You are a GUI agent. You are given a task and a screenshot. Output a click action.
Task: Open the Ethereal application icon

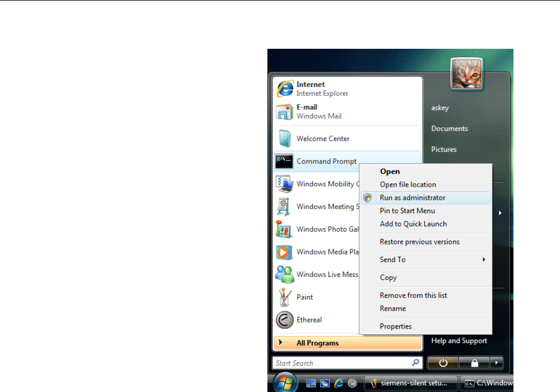[x=285, y=320]
